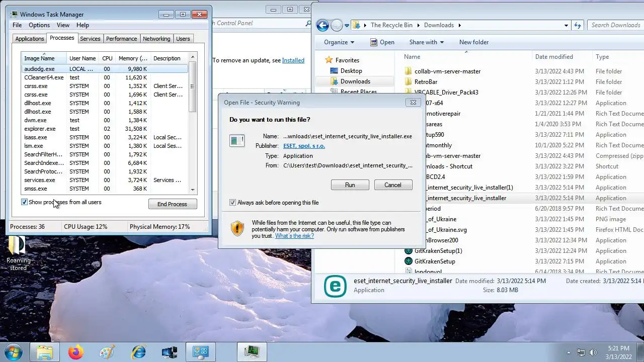Image resolution: width=644 pixels, height=362 pixels.
Task: Select the CCleaner64.exe process row
Action: (x=105, y=77)
